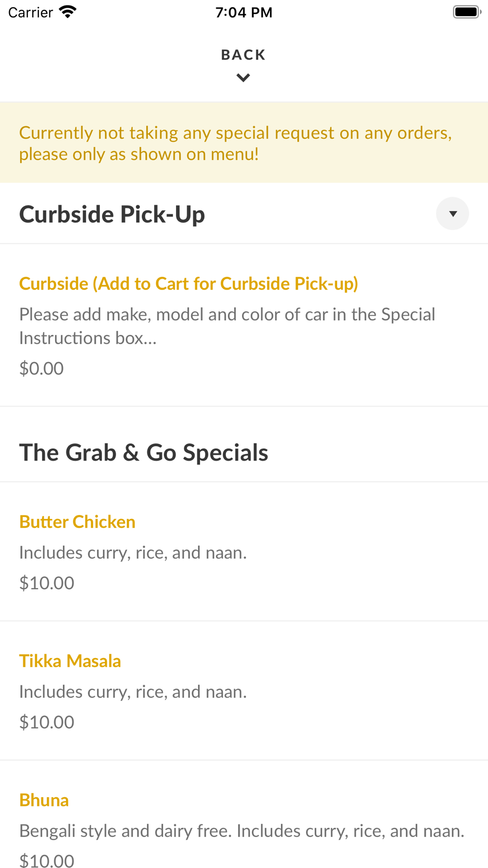The width and height of the screenshot is (488, 868).
Task: Open the menu category dropdown arrow
Action: tap(452, 213)
